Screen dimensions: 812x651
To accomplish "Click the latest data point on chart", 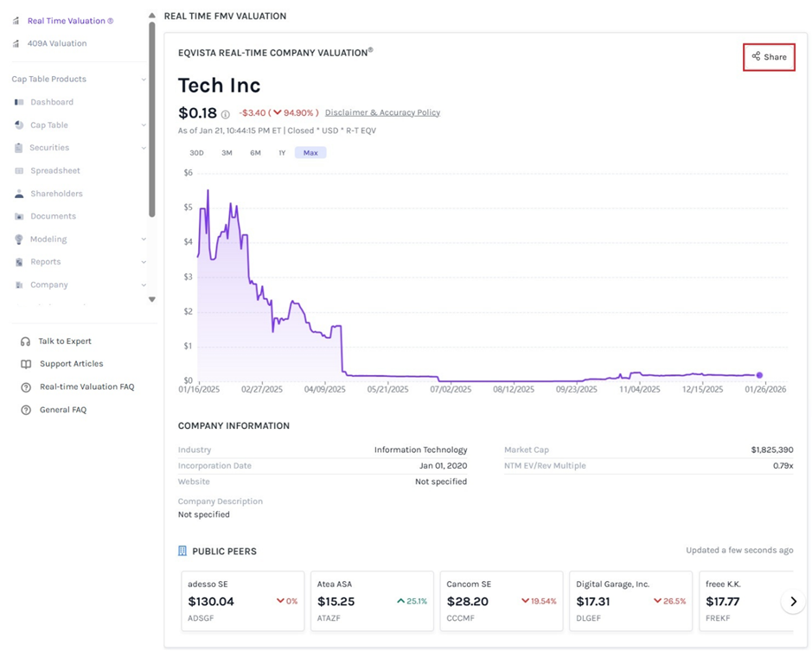I will (x=759, y=375).
